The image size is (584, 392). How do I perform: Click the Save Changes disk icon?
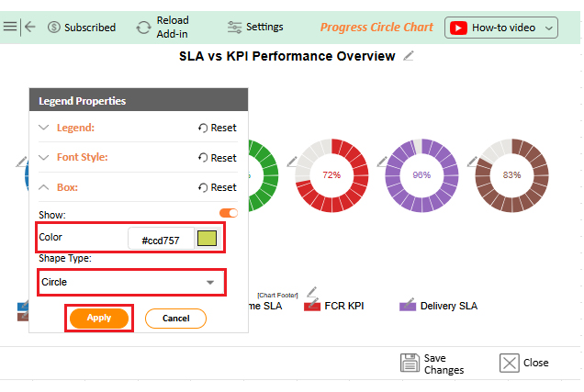click(x=410, y=363)
